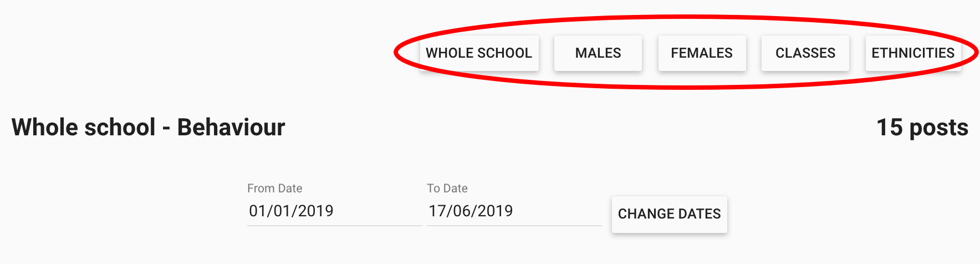Switch view to Males only
The image size is (980, 264).
[x=598, y=53]
